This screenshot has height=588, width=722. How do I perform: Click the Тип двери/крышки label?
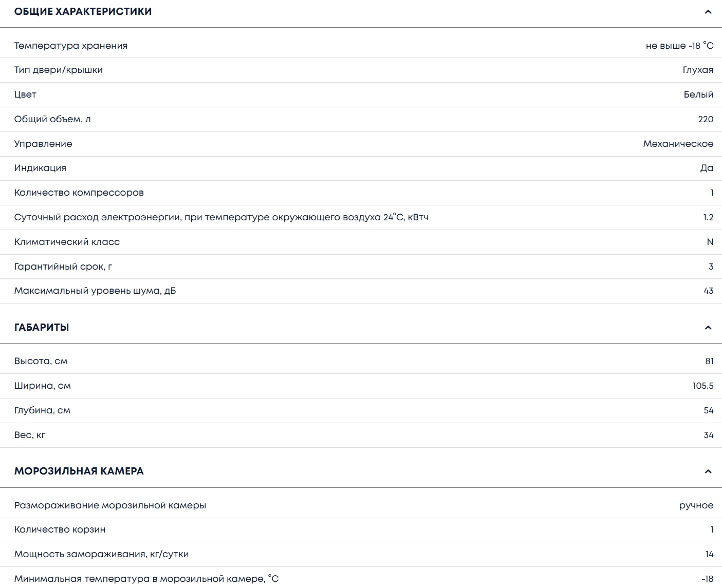click(x=59, y=70)
